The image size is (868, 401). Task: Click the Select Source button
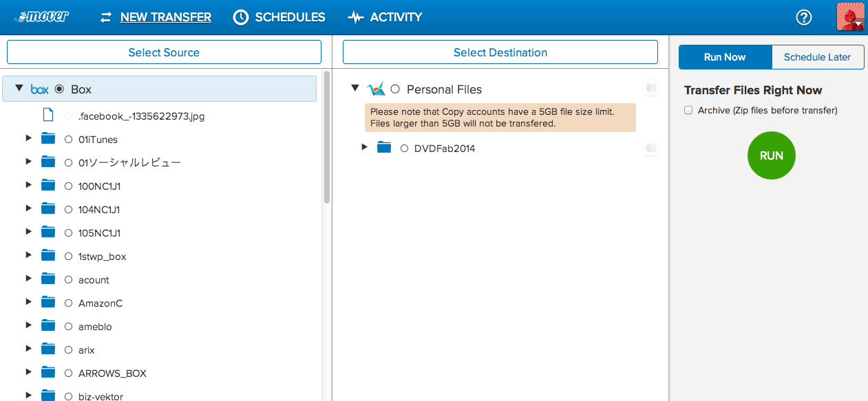pyautogui.click(x=164, y=52)
